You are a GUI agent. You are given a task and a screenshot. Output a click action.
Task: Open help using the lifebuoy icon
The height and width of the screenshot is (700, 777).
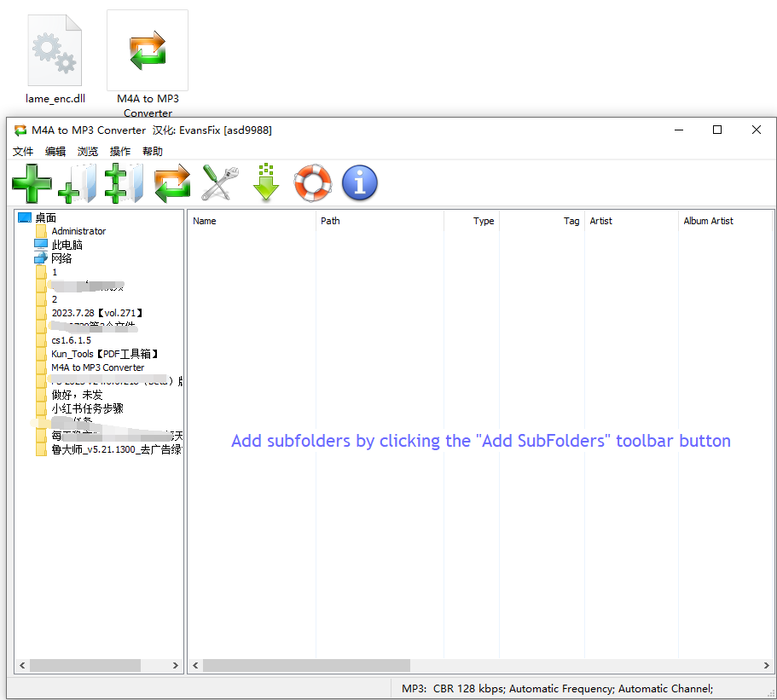pyautogui.click(x=313, y=182)
